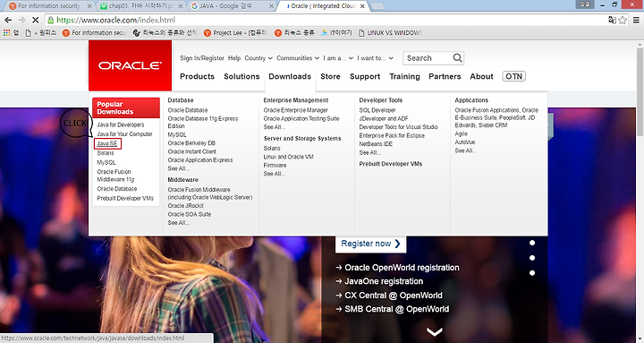Stop page loading with the X button
Viewport: 644px width, 343px height.
35,20
